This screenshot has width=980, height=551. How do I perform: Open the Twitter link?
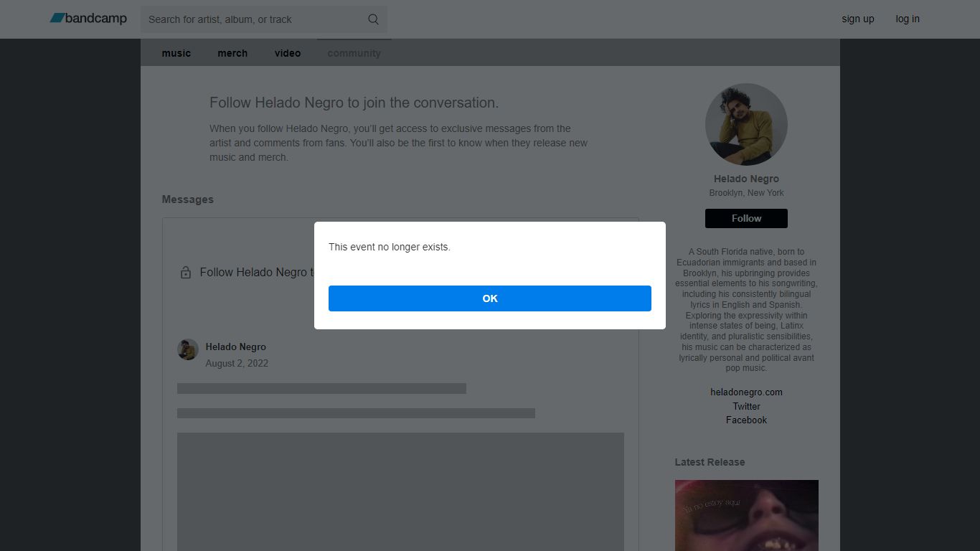pyautogui.click(x=746, y=406)
